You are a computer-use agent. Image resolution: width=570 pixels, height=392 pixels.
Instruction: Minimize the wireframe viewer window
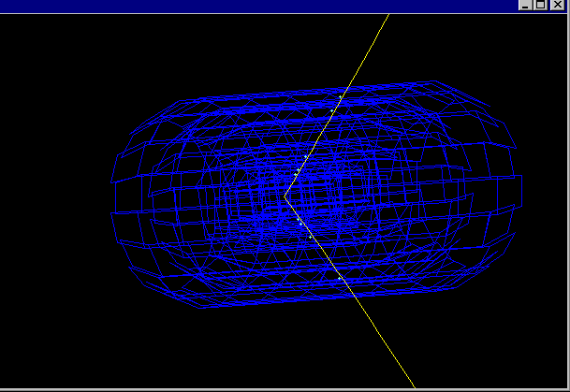pos(525,5)
